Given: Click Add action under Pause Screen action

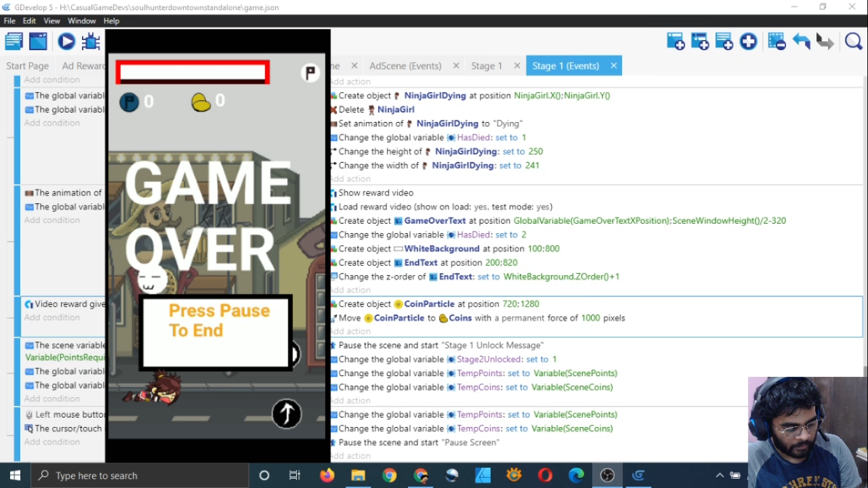Looking at the screenshot, I should coord(351,456).
